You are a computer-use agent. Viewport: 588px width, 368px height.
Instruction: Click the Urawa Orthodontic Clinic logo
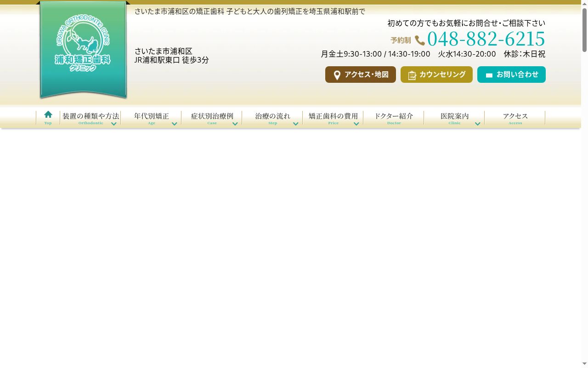pyautogui.click(x=83, y=50)
